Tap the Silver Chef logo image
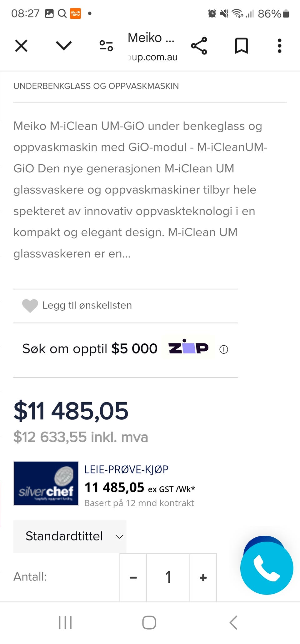 (x=46, y=483)
